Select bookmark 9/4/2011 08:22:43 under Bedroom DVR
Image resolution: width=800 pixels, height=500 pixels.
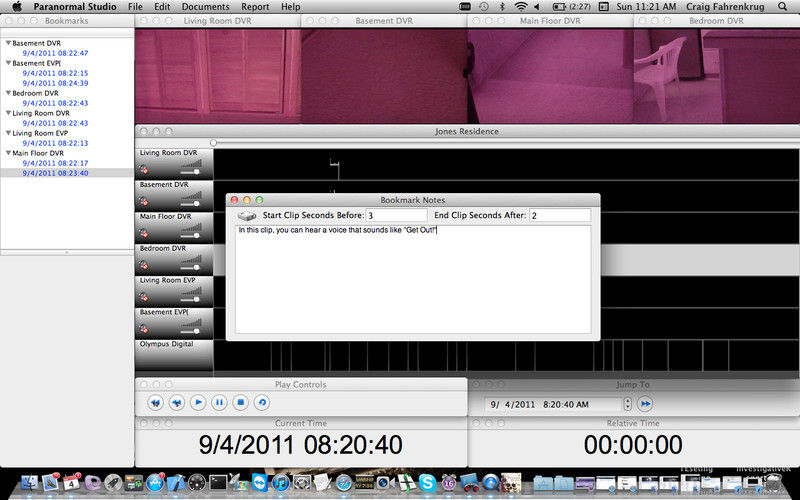click(x=55, y=103)
